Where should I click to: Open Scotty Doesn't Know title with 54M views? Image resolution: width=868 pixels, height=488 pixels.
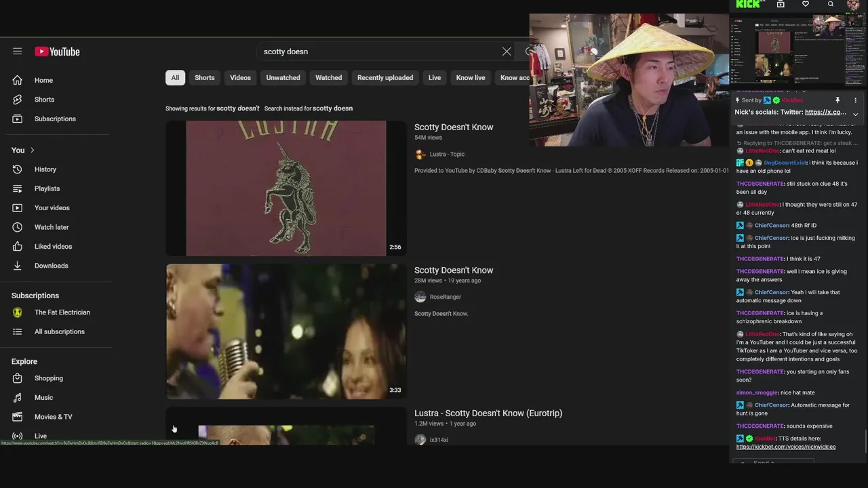tap(454, 127)
